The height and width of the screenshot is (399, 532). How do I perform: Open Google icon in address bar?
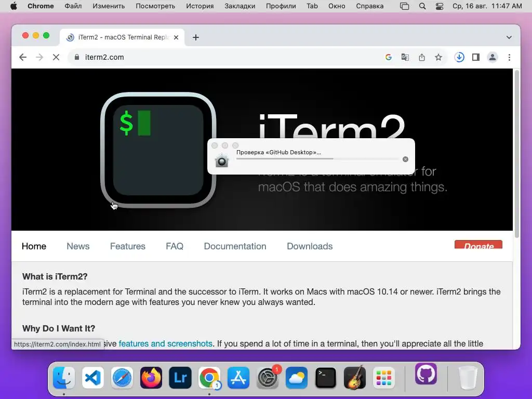click(389, 57)
